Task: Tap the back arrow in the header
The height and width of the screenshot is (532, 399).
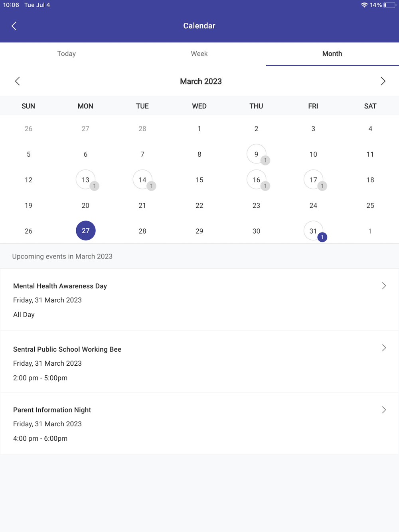Action: click(x=14, y=26)
